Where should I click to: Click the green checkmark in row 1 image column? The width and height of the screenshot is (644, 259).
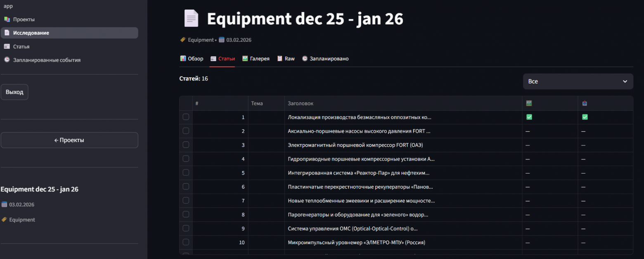tap(529, 117)
